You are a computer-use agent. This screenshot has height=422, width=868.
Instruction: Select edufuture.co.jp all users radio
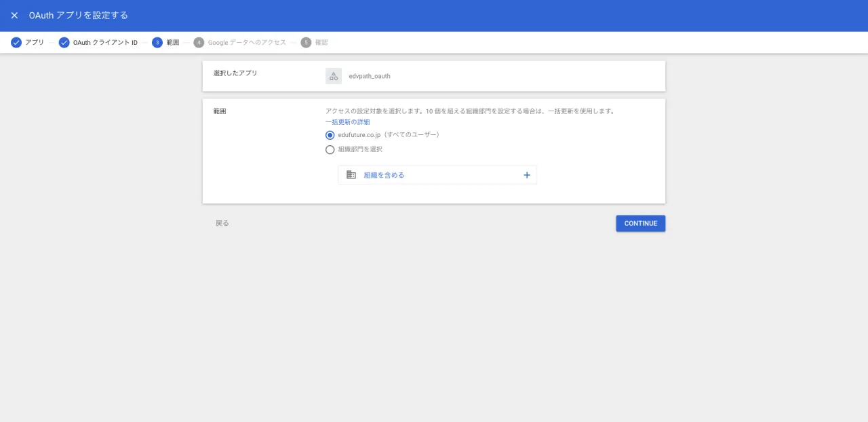click(x=330, y=135)
